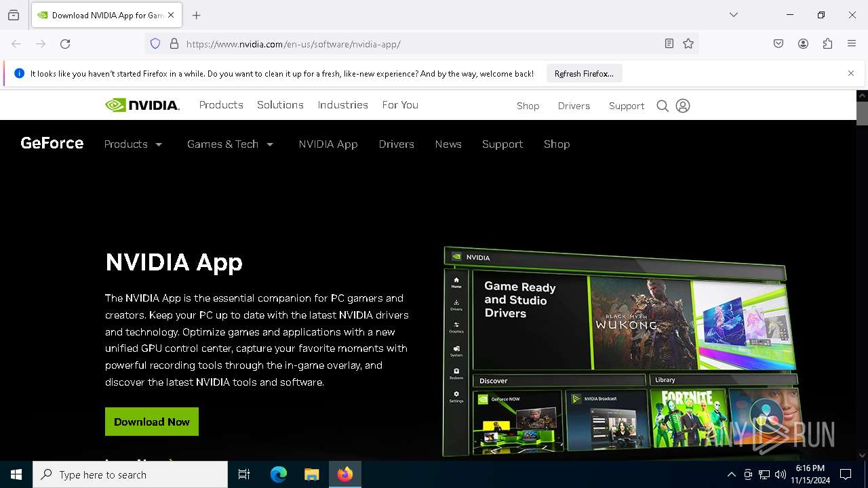Click the tracking protection shield icon
The height and width of the screenshot is (488, 868).
pyautogui.click(x=155, y=44)
